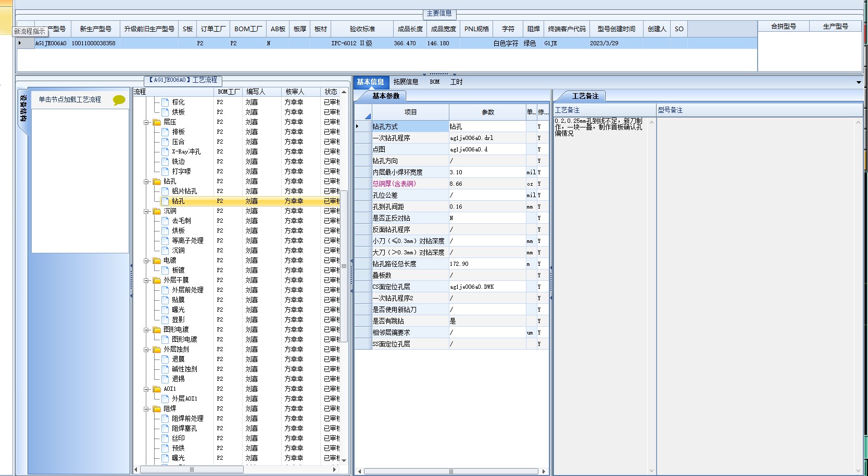Collapse the 外层蚀刻 folder node

tap(147, 350)
